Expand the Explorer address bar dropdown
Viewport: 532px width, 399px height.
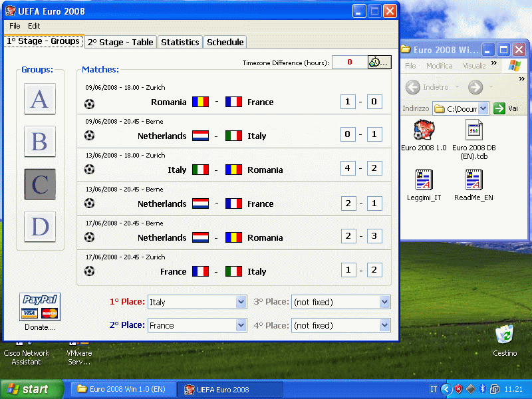click(x=483, y=108)
